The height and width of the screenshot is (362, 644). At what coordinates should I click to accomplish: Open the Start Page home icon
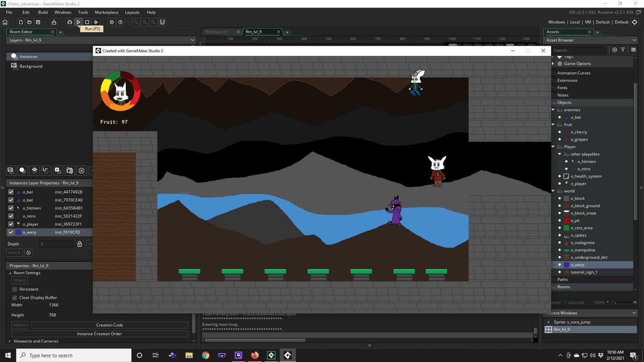[x=5, y=22]
